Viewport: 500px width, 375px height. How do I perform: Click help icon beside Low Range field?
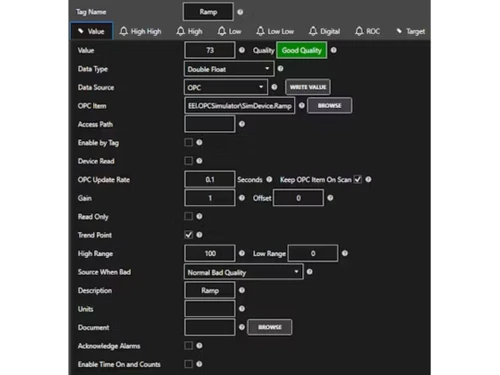tap(345, 253)
